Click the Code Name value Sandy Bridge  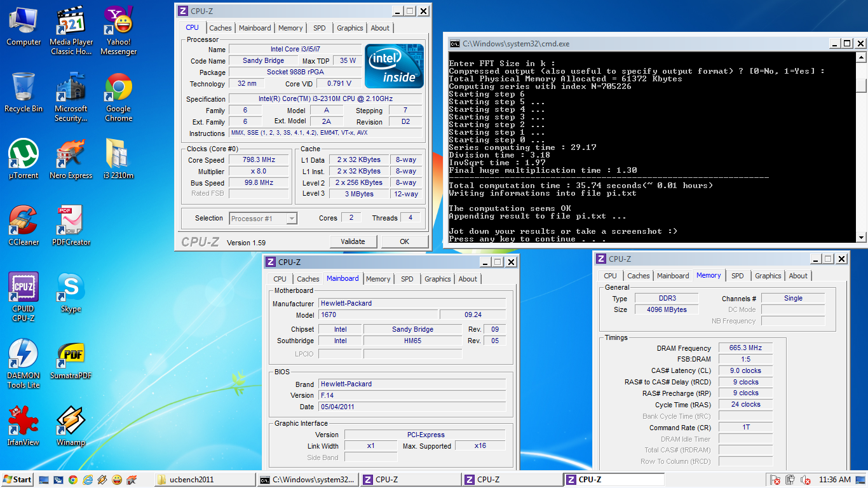264,61
